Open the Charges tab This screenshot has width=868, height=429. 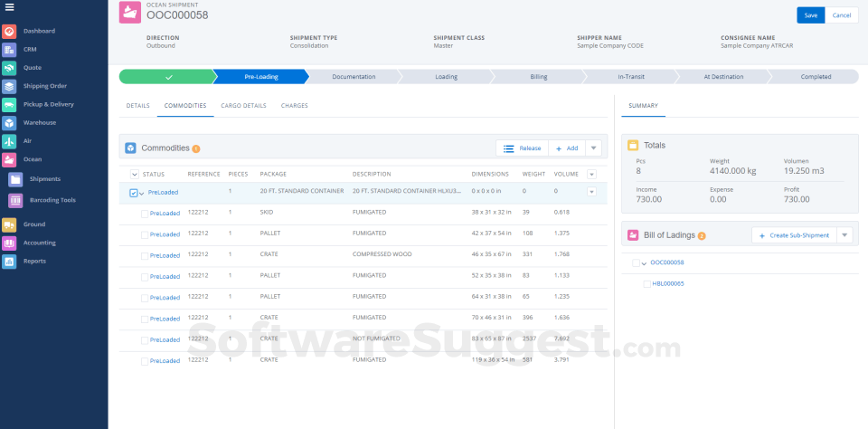(x=294, y=106)
